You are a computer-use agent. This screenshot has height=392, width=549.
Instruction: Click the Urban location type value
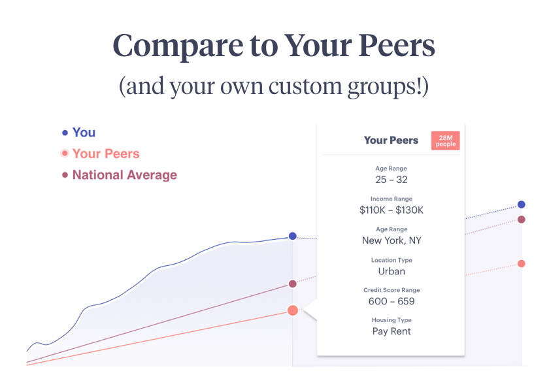pyautogui.click(x=391, y=271)
